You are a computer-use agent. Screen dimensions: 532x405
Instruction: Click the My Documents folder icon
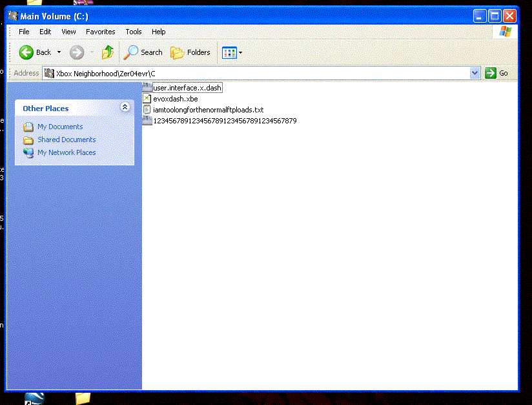click(28, 127)
